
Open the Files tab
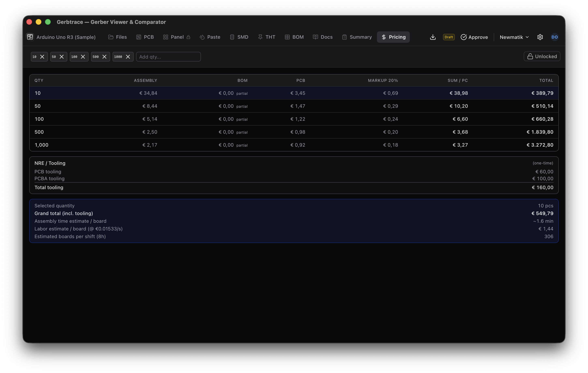117,37
